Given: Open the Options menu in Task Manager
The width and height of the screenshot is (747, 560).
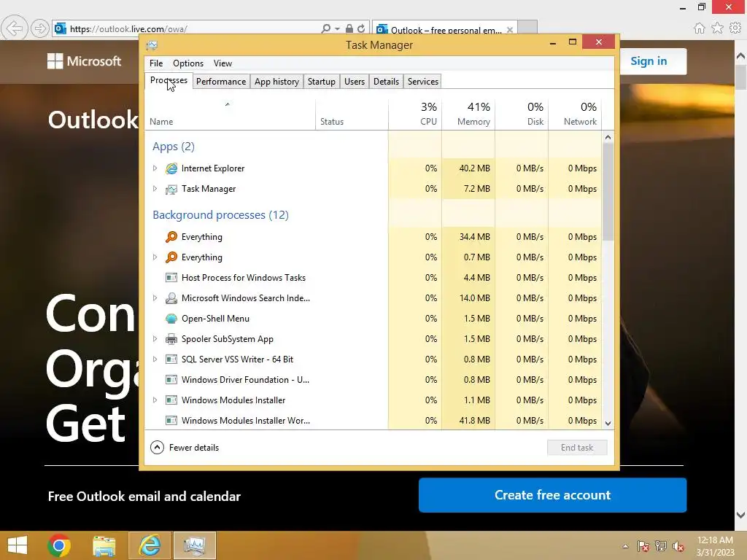Looking at the screenshot, I should (187, 63).
